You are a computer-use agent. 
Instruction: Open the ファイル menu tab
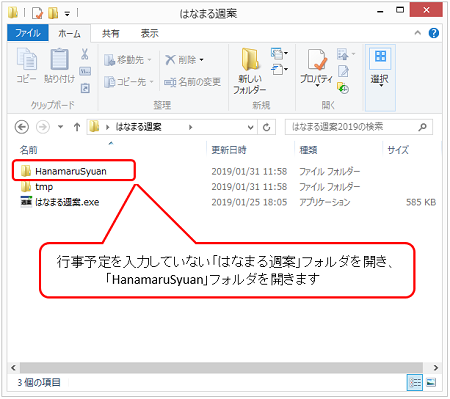pyautogui.click(x=28, y=33)
